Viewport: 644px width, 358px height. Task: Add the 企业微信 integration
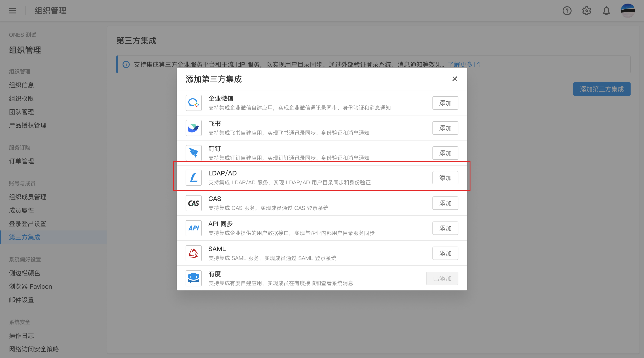click(x=445, y=103)
